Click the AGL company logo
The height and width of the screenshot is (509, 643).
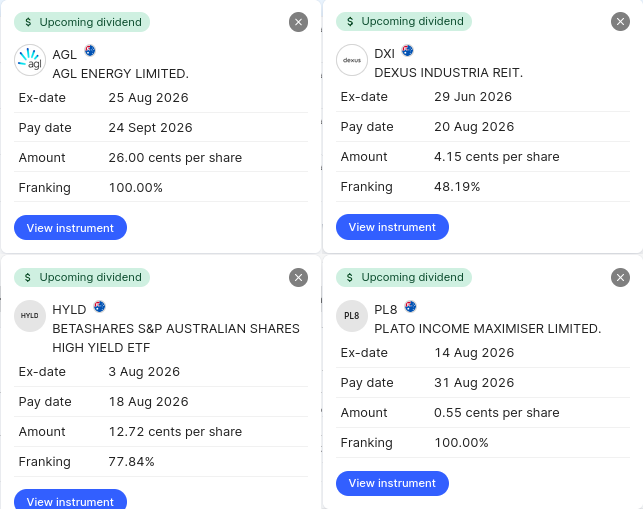[x=30, y=60]
